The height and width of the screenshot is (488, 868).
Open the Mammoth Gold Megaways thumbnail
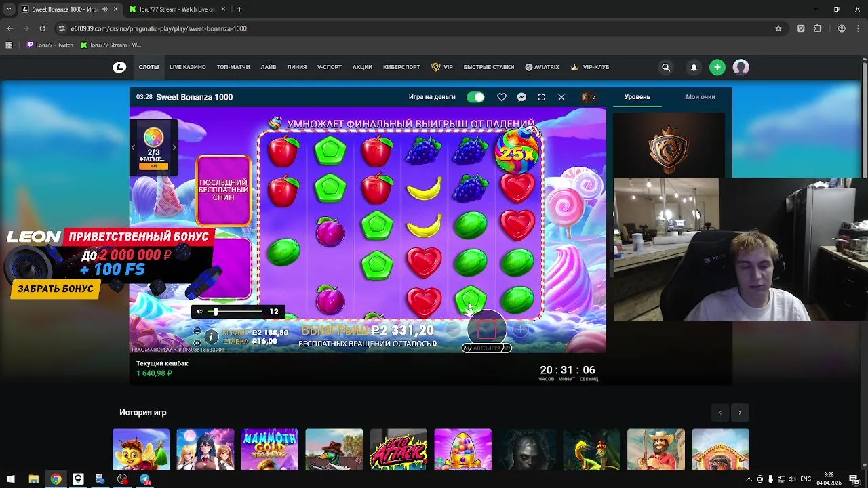pos(270,449)
